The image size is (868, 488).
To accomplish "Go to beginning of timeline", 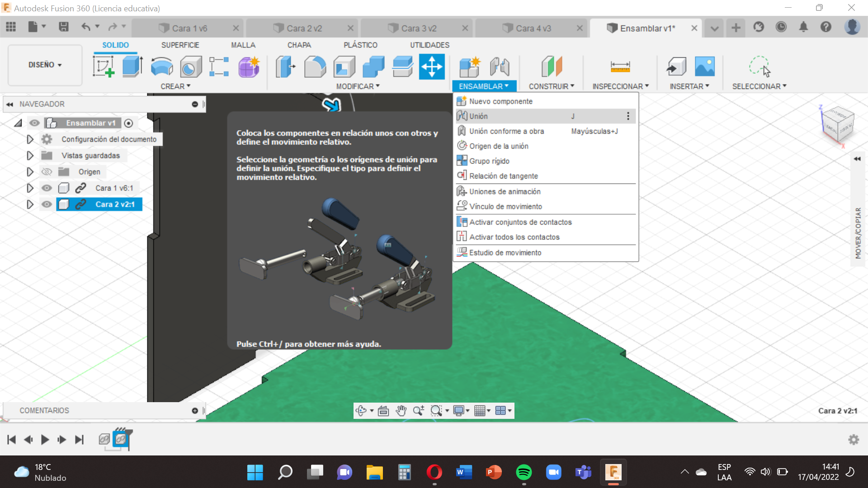I will (12, 439).
